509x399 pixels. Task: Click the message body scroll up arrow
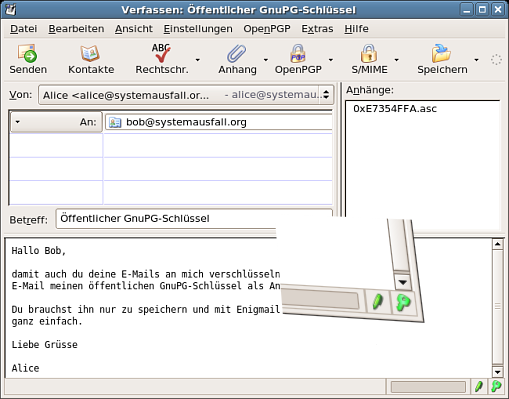(x=498, y=244)
